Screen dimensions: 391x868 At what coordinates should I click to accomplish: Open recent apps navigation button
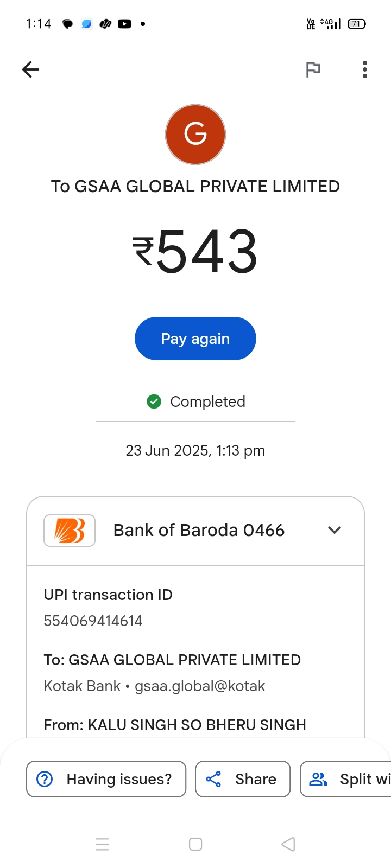[102, 844]
